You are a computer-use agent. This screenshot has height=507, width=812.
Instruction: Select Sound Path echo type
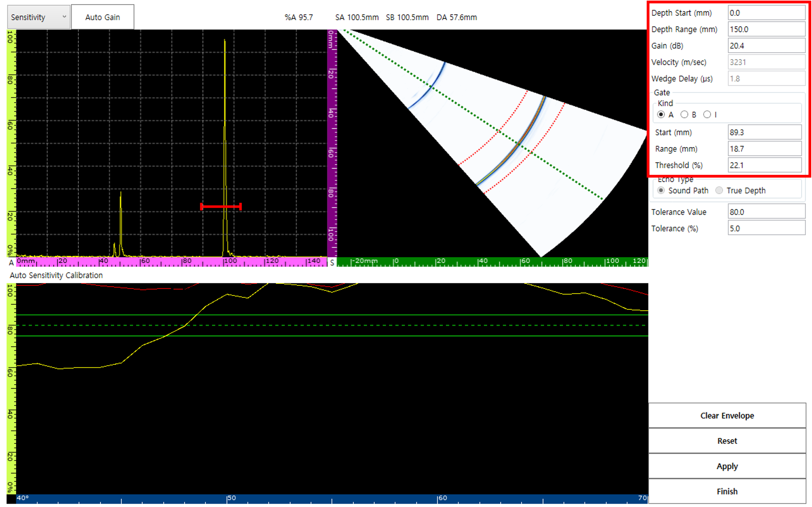pyautogui.click(x=661, y=190)
